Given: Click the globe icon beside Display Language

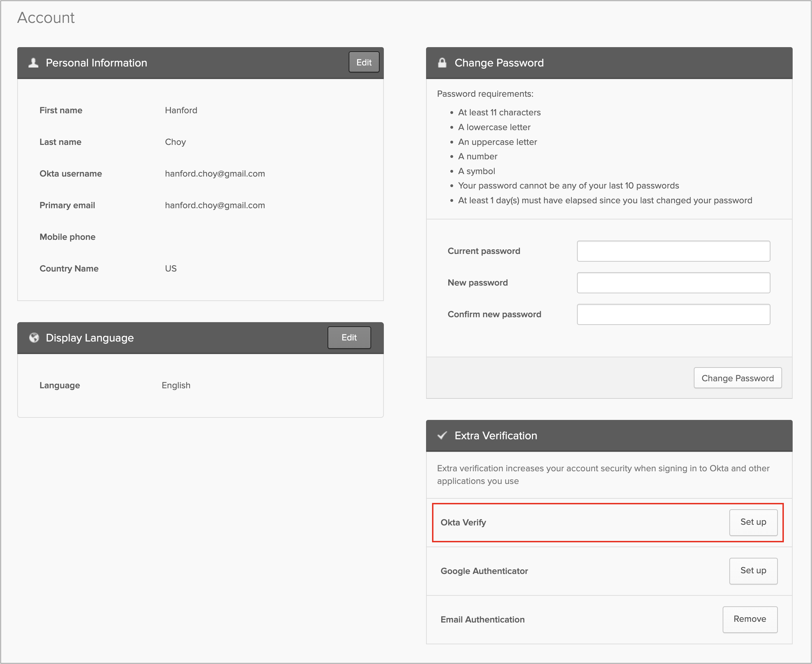Looking at the screenshot, I should pos(34,338).
